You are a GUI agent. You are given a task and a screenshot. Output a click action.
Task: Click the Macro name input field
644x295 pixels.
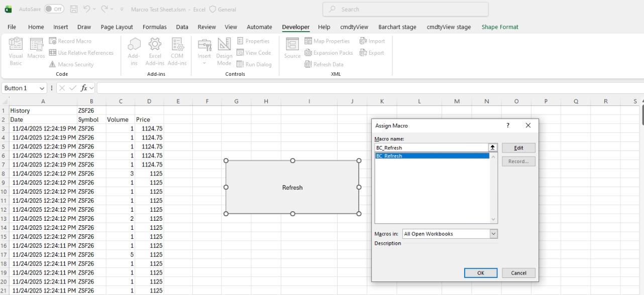click(432, 147)
